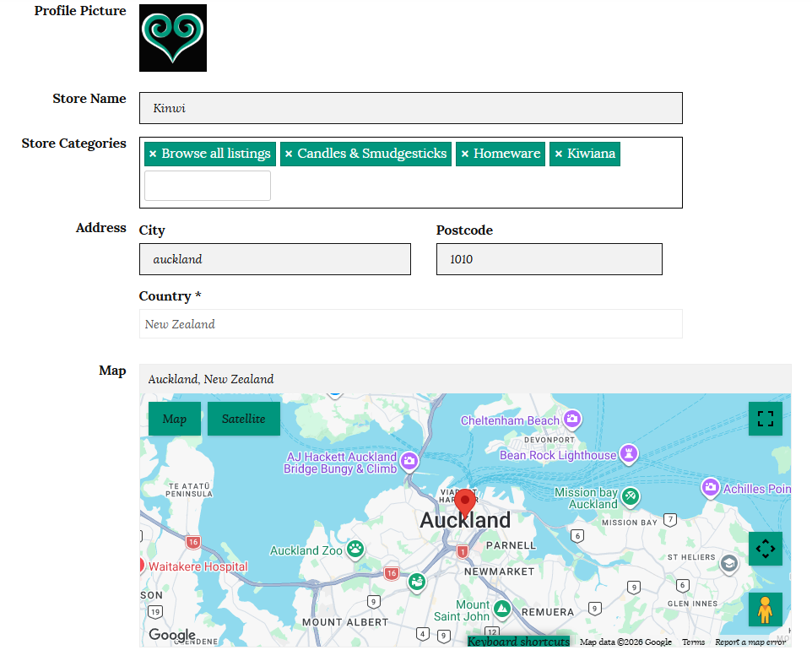The image size is (812, 650).
Task: Edit the City field
Action: tap(275, 259)
